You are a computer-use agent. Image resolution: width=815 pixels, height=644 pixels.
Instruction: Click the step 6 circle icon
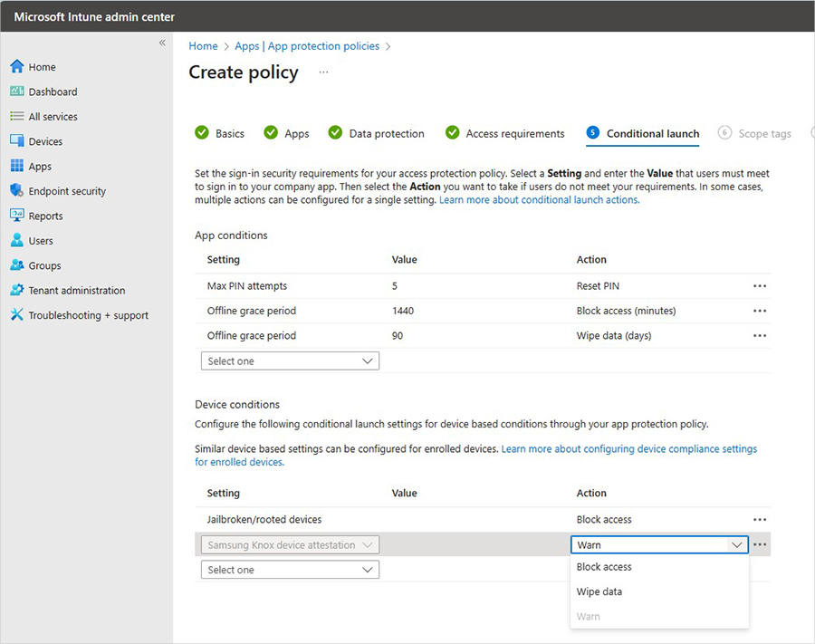click(x=724, y=133)
